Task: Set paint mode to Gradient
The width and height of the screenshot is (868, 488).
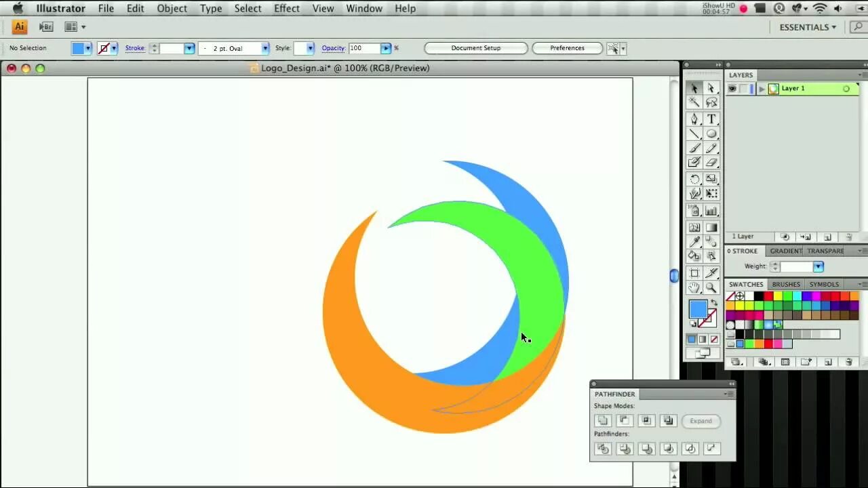Action: (x=703, y=340)
